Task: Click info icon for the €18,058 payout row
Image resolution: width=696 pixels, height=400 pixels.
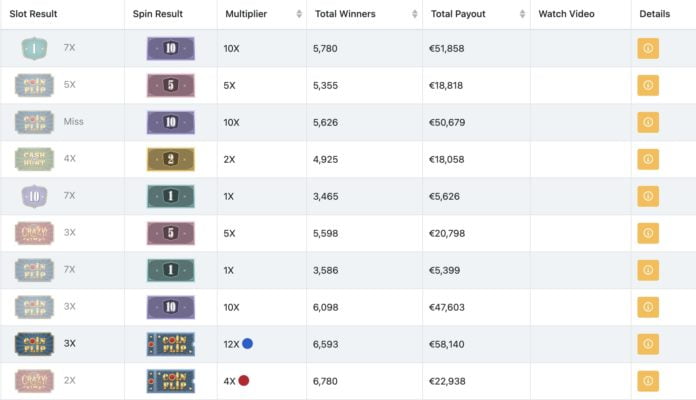Action: pyautogui.click(x=648, y=159)
